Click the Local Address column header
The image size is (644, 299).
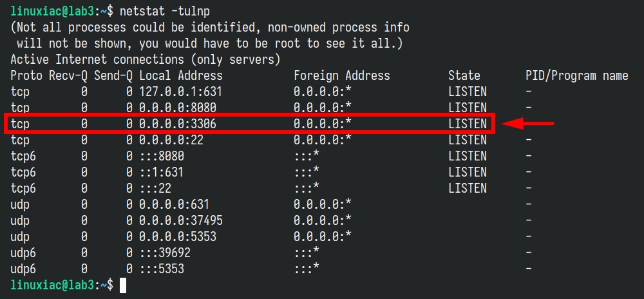coord(181,75)
